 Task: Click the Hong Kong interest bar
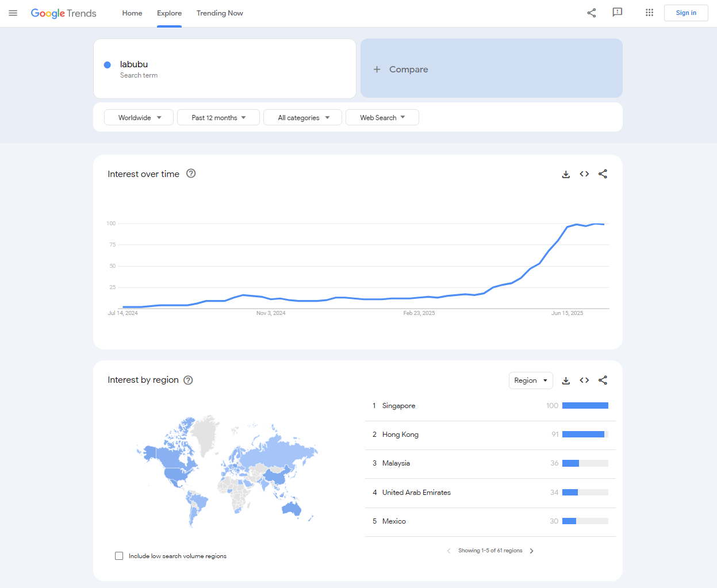[585, 435]
